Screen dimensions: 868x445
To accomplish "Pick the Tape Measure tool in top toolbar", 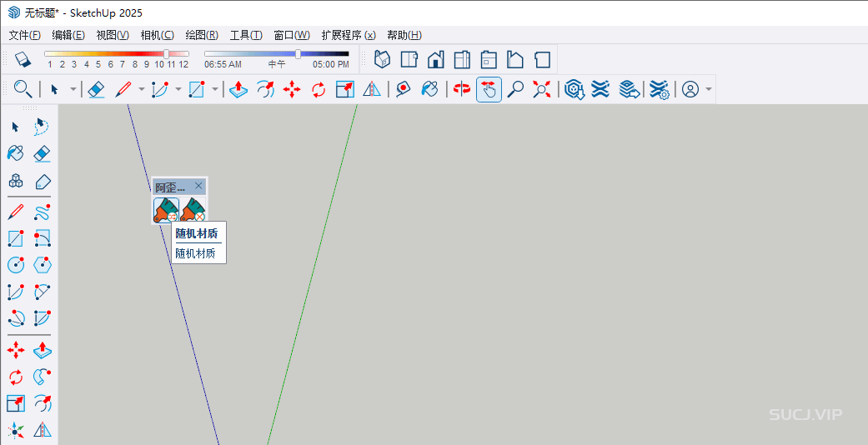I will 404,89.
